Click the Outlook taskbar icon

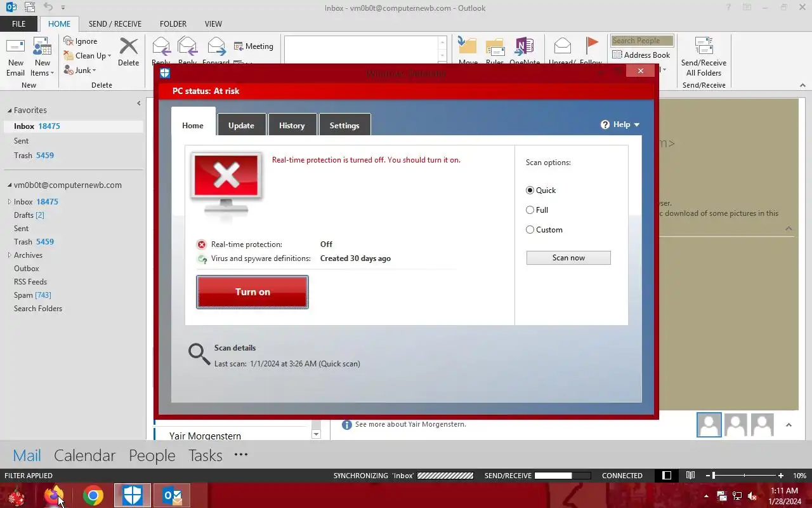coord(171,495)
